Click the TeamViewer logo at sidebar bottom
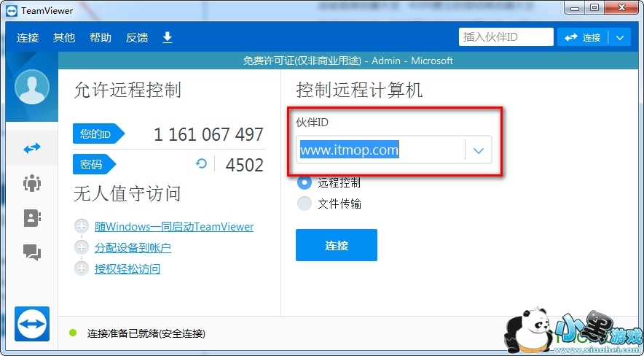The width and height of the screenshot is (644, 356). (32, 323)
